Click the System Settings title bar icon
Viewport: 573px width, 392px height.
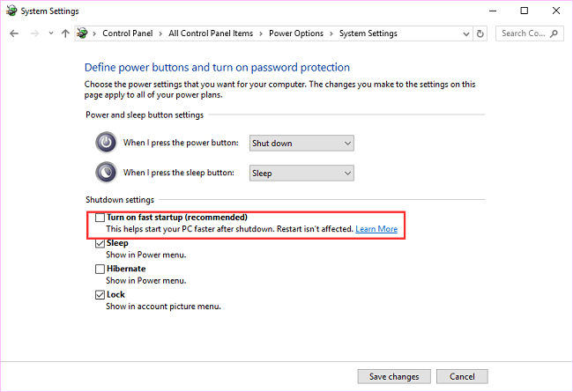[10, 11]
